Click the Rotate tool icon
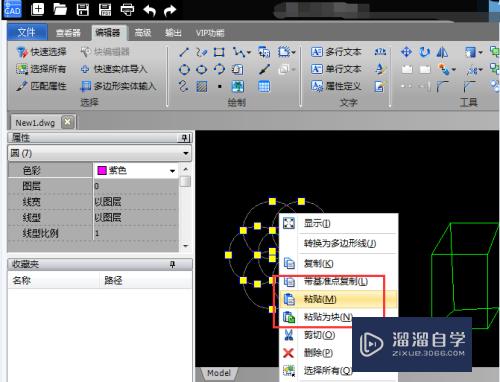Viewport: 500px width, 382px height. point(424,52)
